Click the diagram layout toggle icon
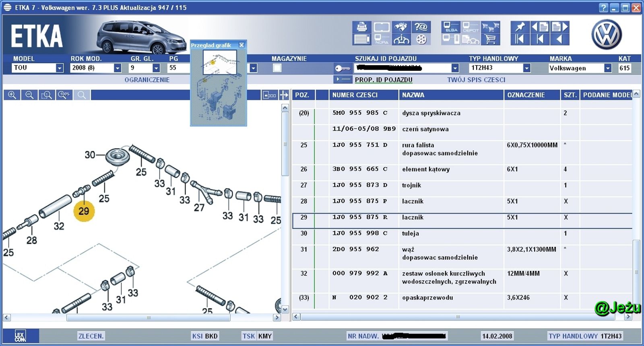 tap(269, 95)
